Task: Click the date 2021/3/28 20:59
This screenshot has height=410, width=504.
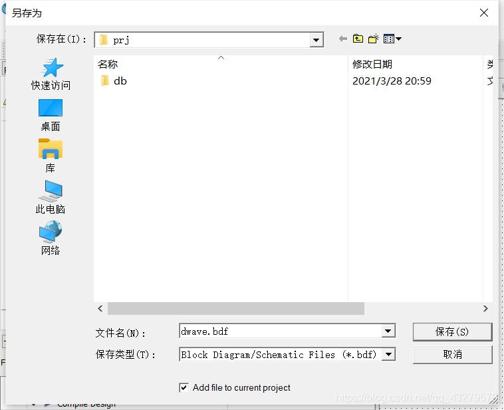Action: 392,81
